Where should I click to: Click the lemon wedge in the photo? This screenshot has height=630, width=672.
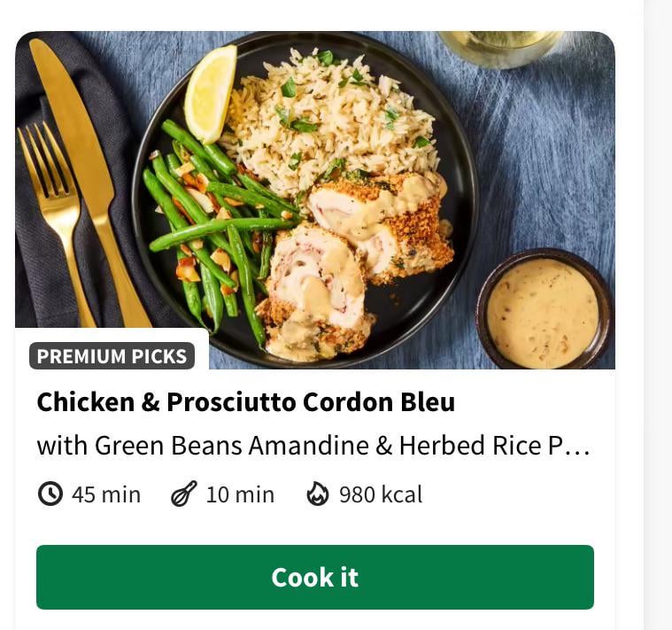pyautogui.click(x=211, y=91)
